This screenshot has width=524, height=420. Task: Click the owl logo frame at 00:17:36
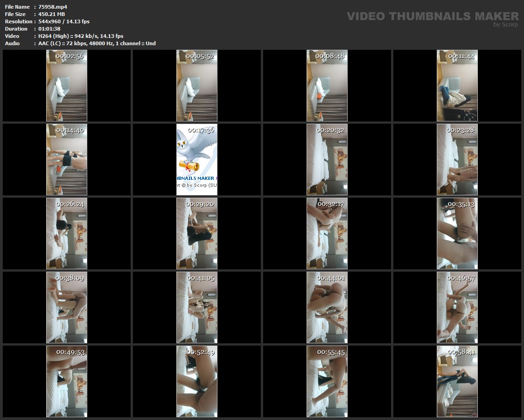tap(197, 160)
